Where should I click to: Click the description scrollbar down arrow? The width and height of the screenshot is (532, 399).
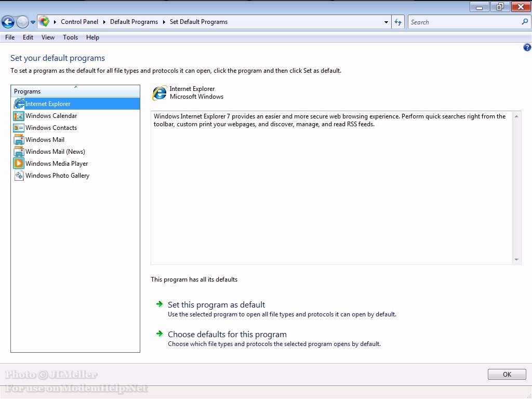[x=516, y=260]
